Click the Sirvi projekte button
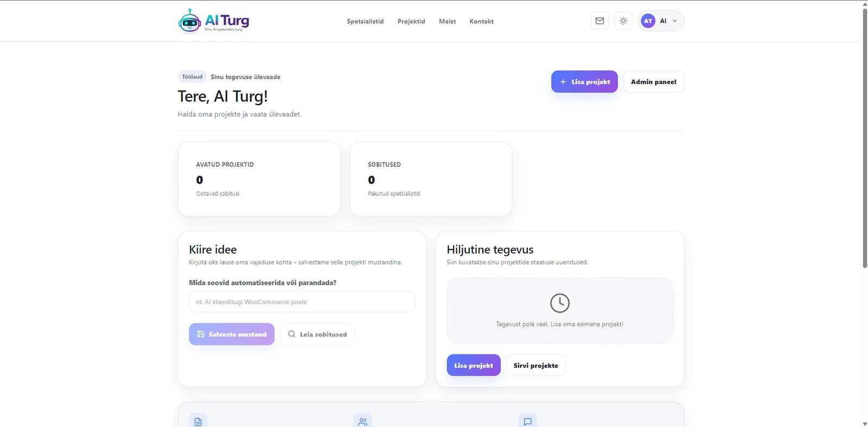Image resolution: width=868 pixels, height=427 pixels. (535, 366)
